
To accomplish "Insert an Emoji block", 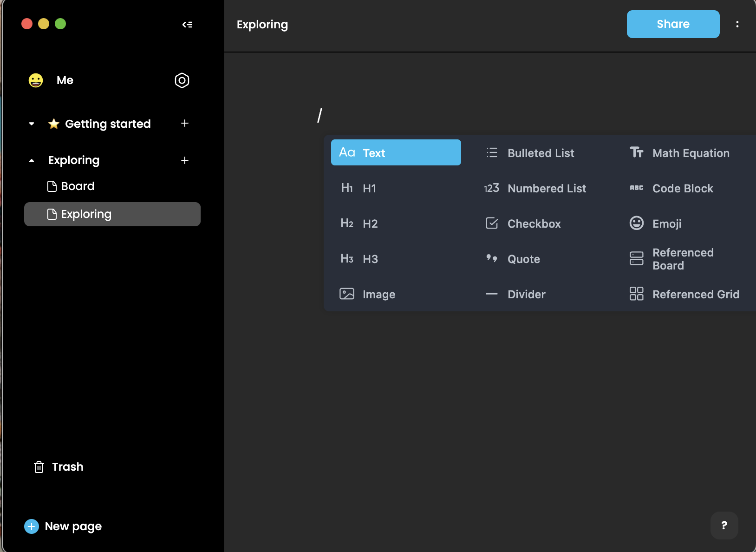I will point(666,223).
